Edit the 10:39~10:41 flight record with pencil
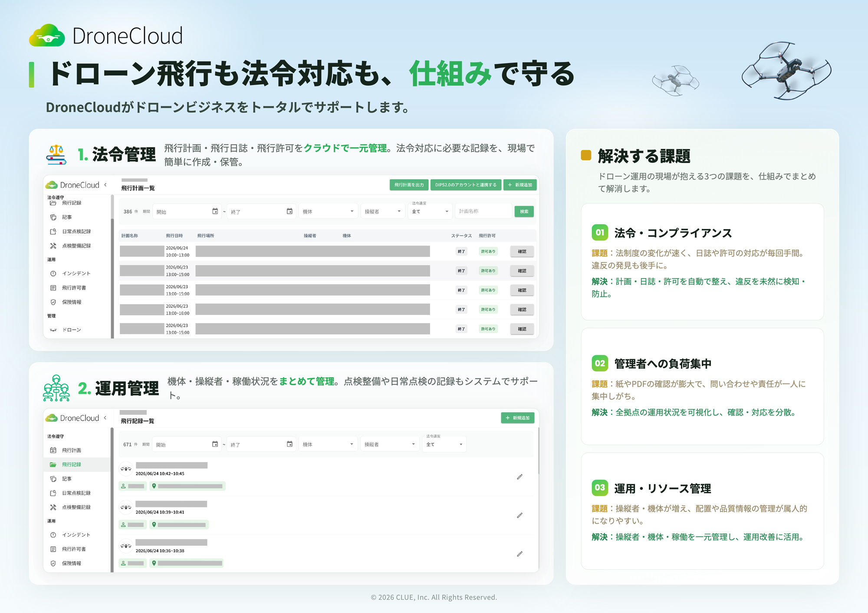 coord(519,515)
